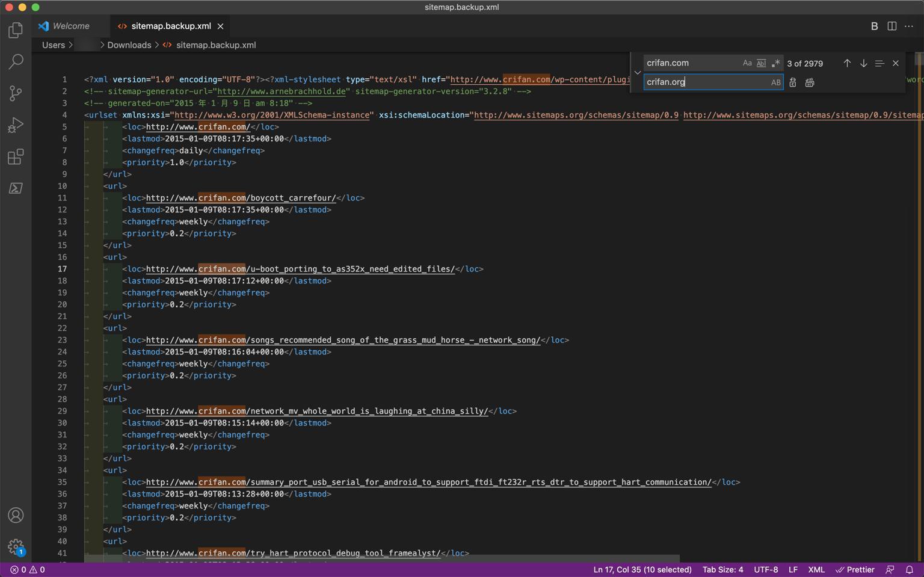Close the find widget
The height and width of the screenshot is (577, 924).
click(x=896, y=63)
